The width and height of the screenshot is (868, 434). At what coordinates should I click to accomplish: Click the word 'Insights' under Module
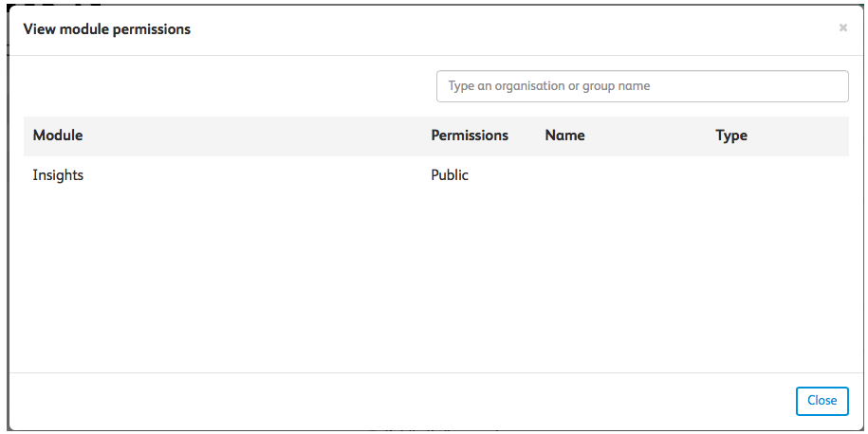[58, 175]
